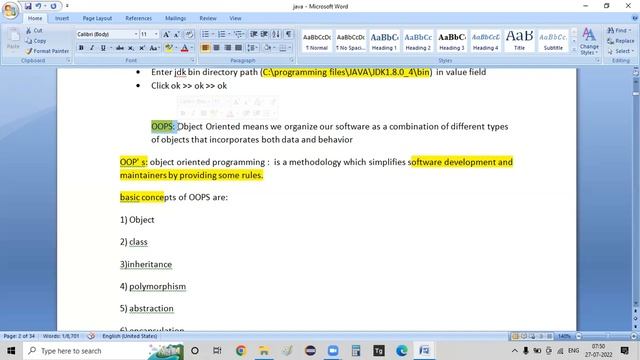Apply the No Spacing style
Image resolution: width=640 pixels, height=360 pixels.
[351, 41]
